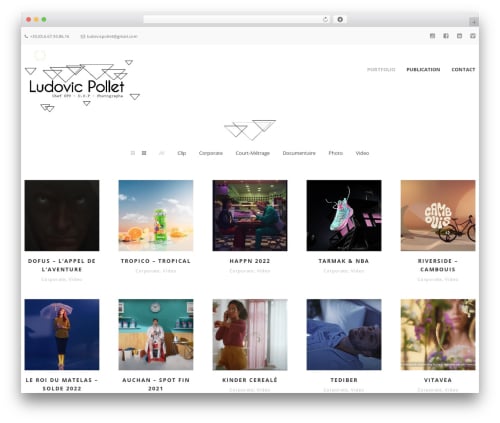
Task: Click the 'Auchan – Spot Fin 2021' title
Action: [156, 384]
